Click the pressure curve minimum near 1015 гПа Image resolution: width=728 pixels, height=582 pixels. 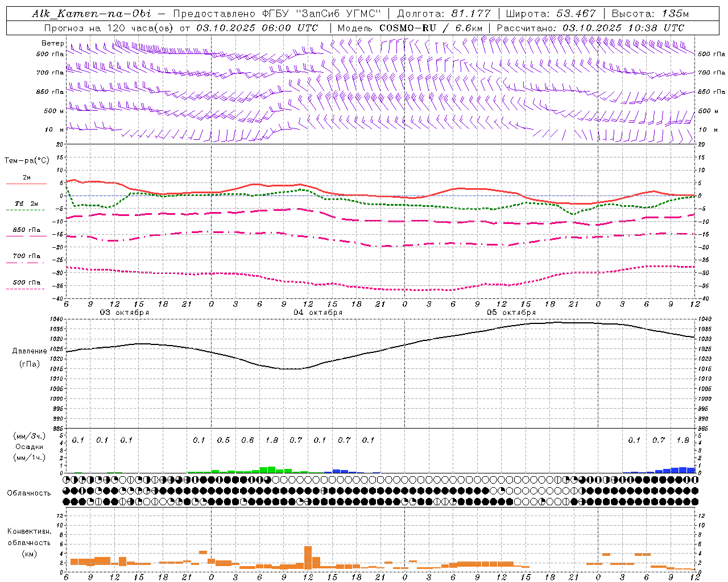pos(292,369)
